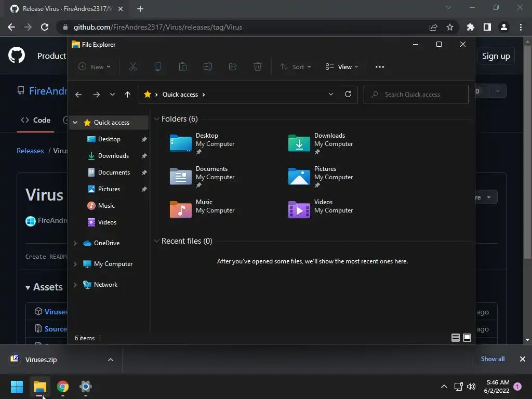Open the Videos folder in Folders section
This screenshot has width=532, height=399.
[321, 209]
